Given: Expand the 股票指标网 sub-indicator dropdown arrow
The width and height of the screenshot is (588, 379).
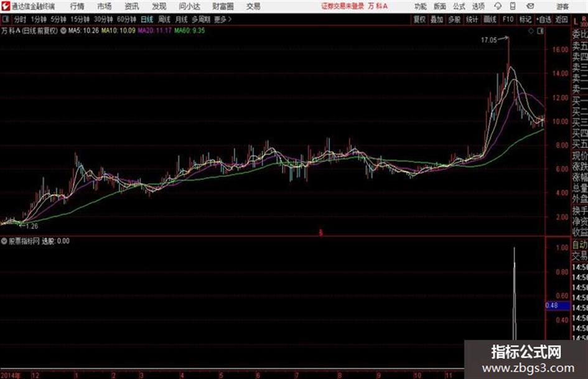Looking at the screenshot, I should 4,241.
